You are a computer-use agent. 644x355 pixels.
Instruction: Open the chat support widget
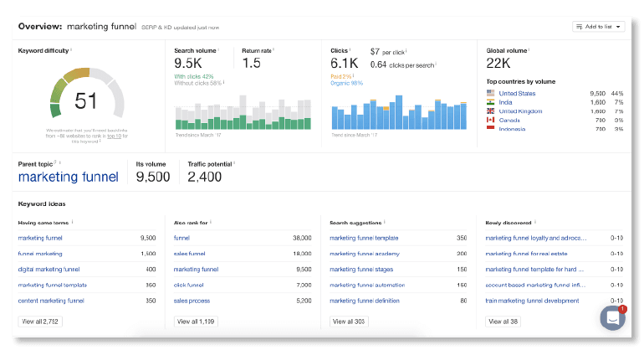(x=613, y=318)
